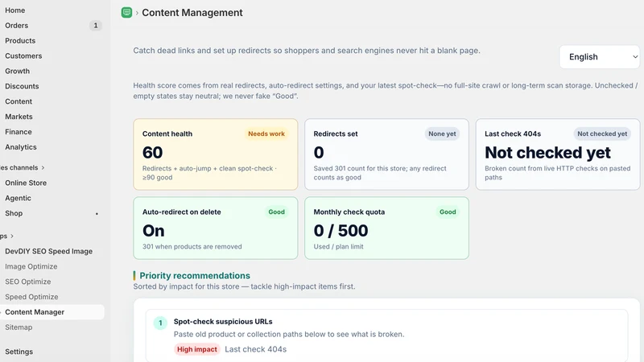Screen dimensions: 644x362
Task: Click the Needs work badge
Action: [266, 134]
